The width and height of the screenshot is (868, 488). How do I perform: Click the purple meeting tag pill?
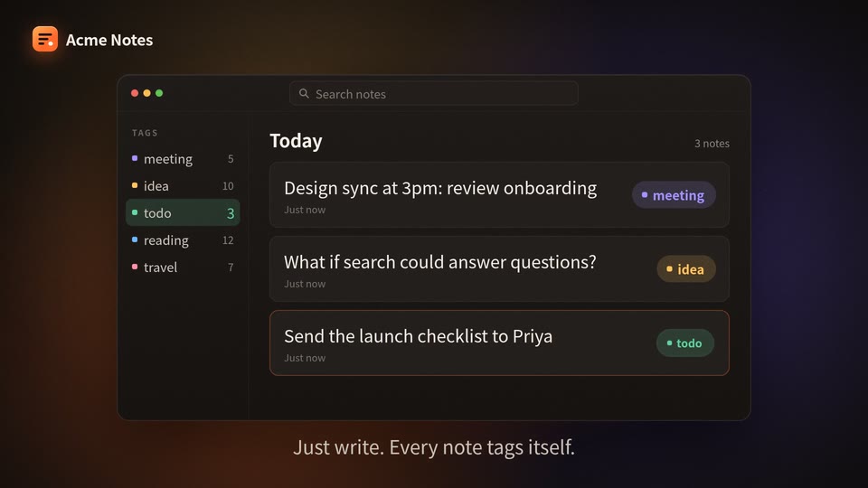pos(674,195)
